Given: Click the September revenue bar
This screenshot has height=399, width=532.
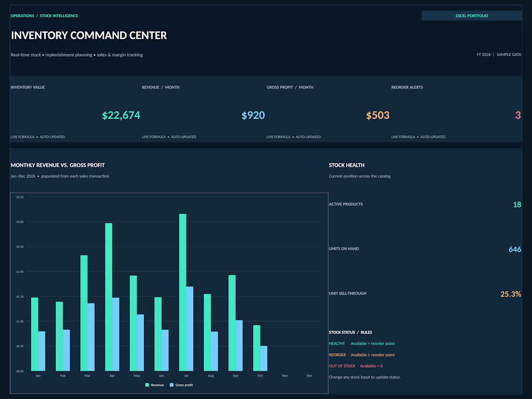Looking at the screenshot, I should pos(232,323).
